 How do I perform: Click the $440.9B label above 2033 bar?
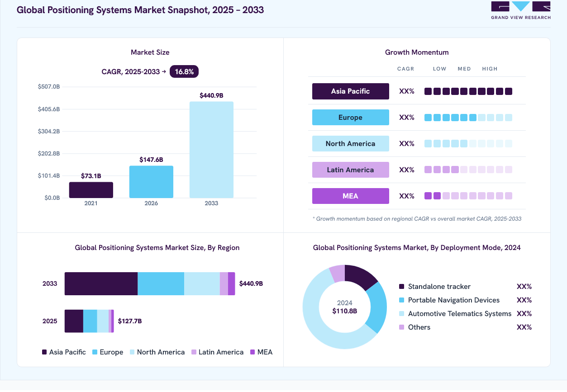tap(211, 95)
